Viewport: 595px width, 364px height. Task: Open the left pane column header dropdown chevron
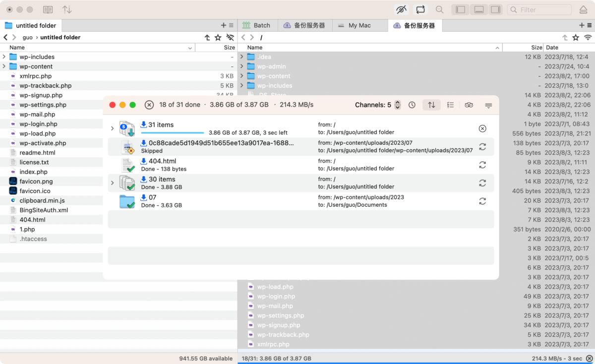click(190, 48)
